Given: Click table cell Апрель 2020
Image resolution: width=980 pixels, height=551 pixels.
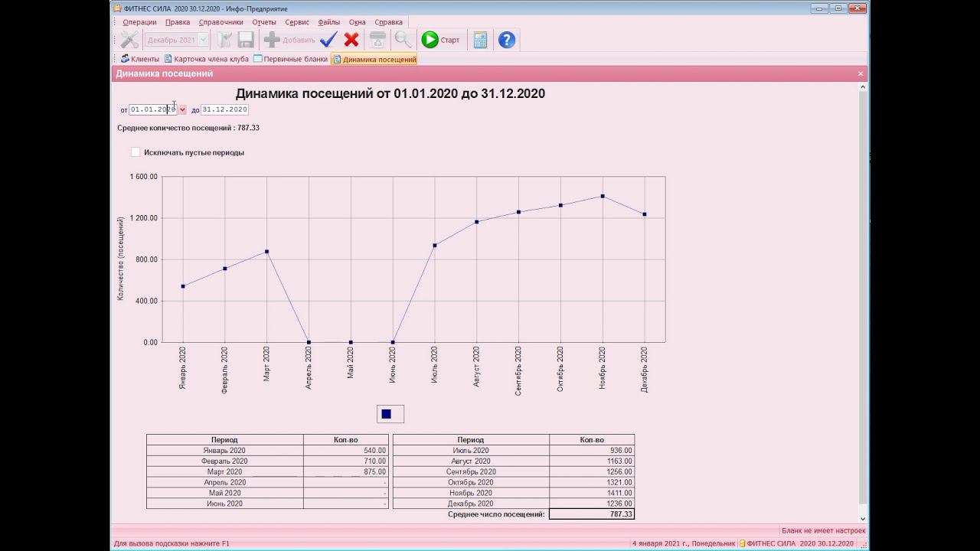Looking at the screenshot, I should [x=224, y=483].
